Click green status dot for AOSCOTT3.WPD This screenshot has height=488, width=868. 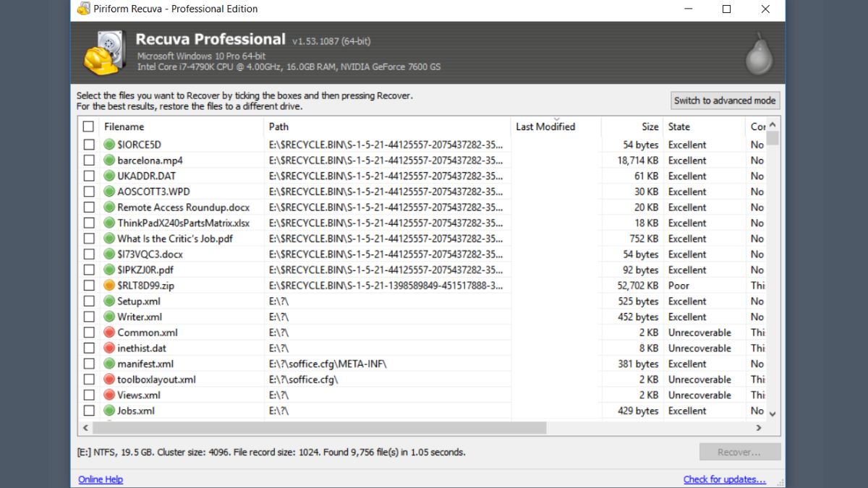pos(110,192)
